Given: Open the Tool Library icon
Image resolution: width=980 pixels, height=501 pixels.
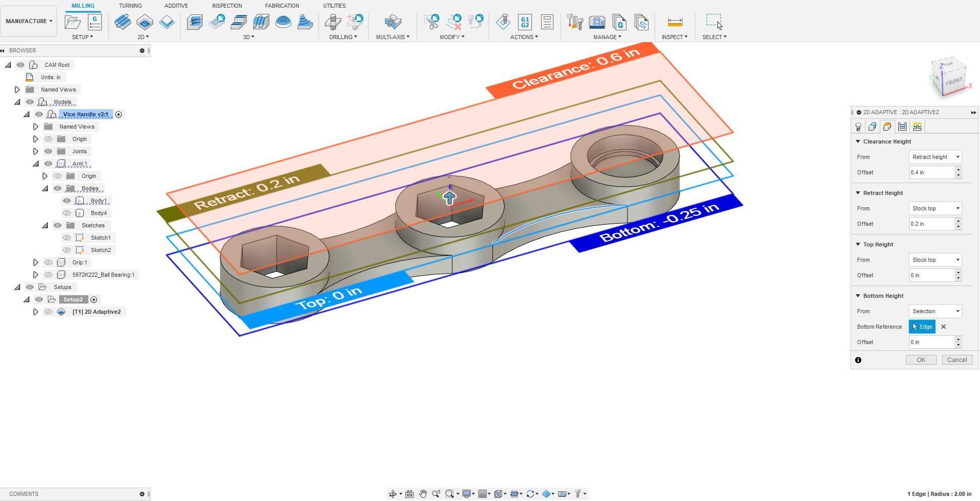Looking at the screenshot, I should tap(575, 22).
